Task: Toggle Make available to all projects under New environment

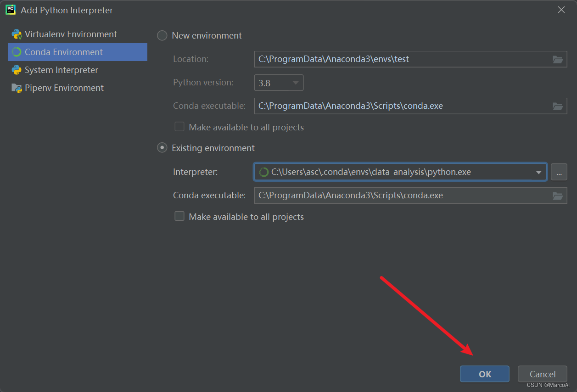Action: pyautogui.click(x=179, y=127)
